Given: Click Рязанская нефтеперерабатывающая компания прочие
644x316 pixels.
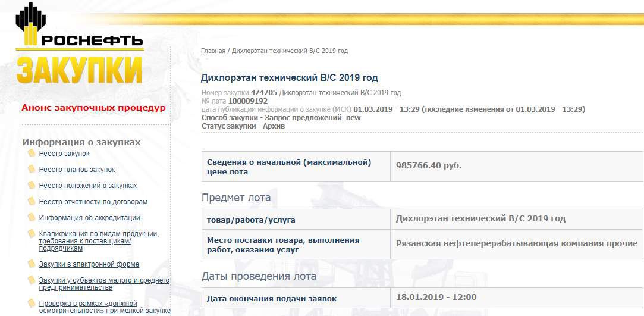Looking at the screenshot, I should [517, 243].
